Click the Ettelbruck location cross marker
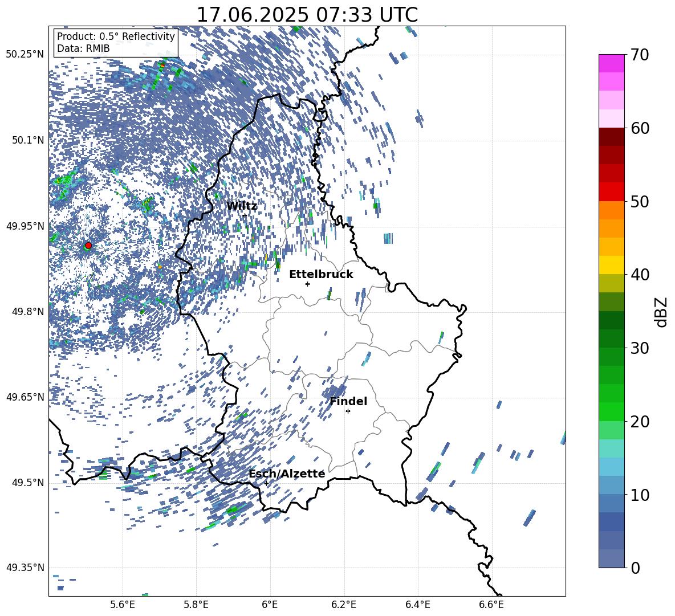The image size is (675, 616). click(307, 284)
